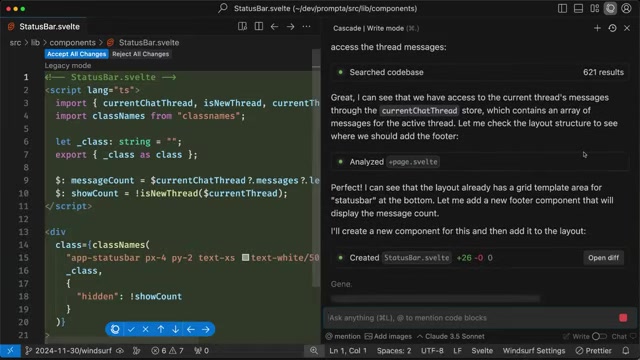Open the customize layout icon
Screen dimensions: 640x360
click(x=594, y=8)
